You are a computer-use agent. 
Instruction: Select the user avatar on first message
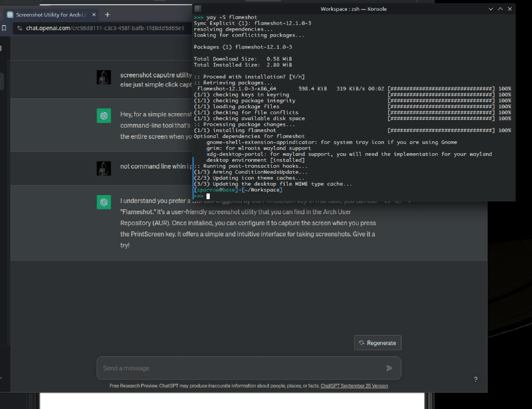tap(103, 77)
